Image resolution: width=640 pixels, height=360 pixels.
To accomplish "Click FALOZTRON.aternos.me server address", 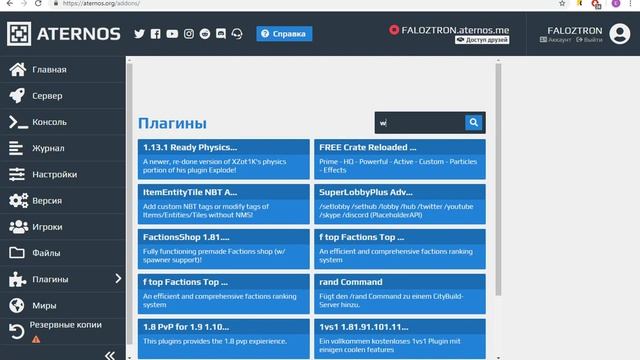I will tap(455, 30).
